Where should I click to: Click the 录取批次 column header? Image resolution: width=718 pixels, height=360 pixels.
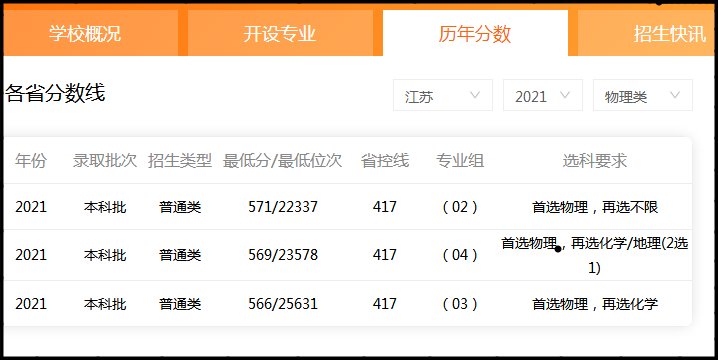[105, 161]
